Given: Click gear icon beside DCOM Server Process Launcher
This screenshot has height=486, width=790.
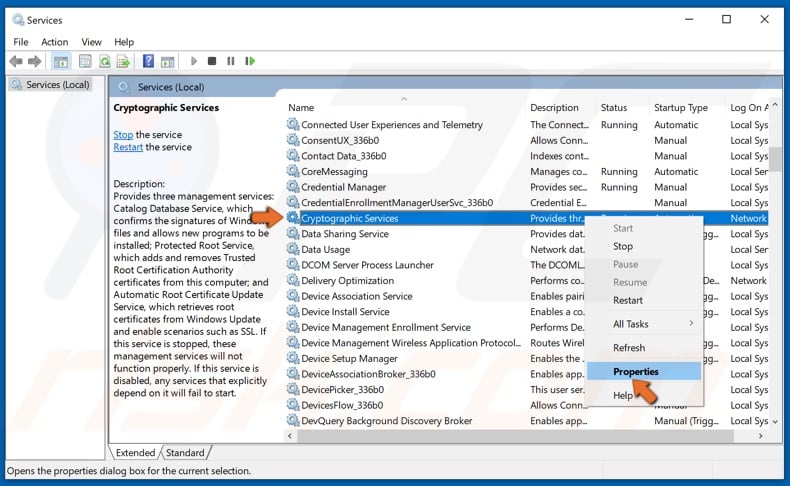Looking at the screenshot, I should pyautogui.click(x=293, y=265).
